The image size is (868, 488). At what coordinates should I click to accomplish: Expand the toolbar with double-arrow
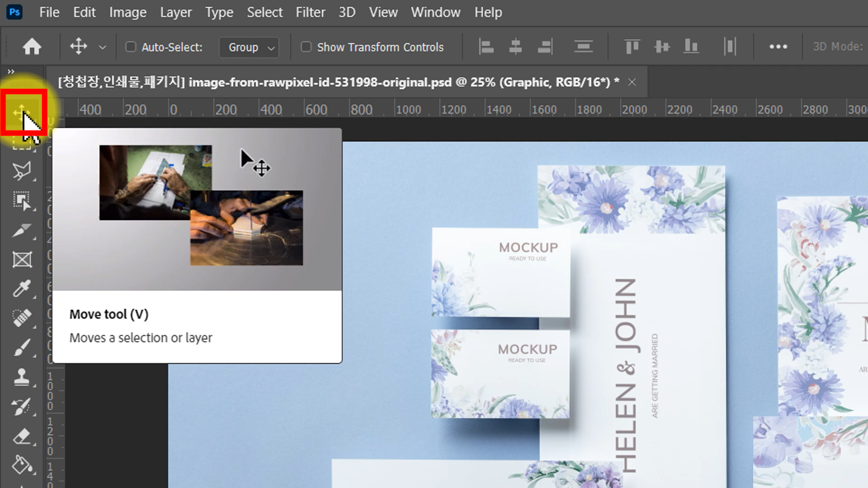(11, 71)
